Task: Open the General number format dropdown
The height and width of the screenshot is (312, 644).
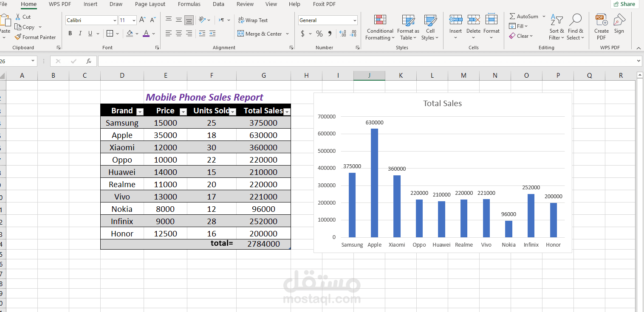Action: click(355, 20)
